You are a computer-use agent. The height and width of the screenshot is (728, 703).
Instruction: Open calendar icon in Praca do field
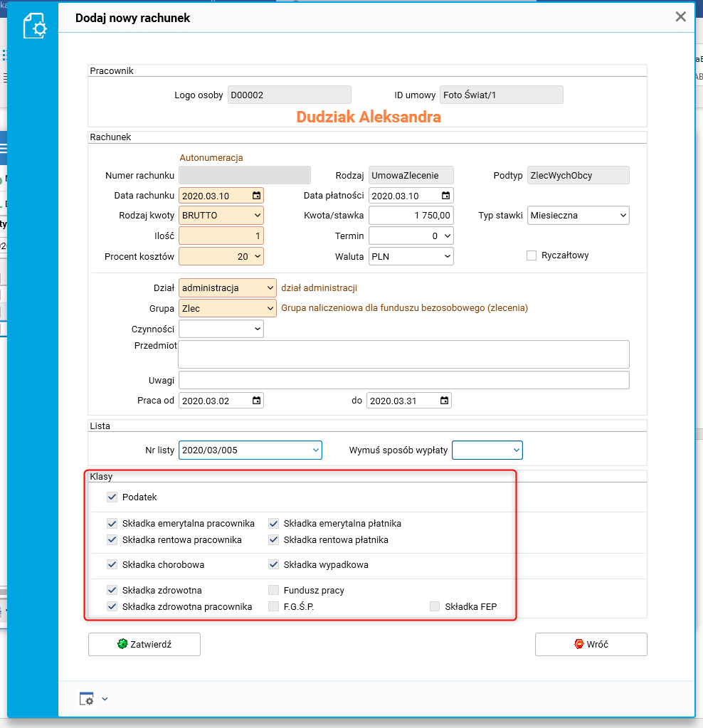(x=445, y=400)
